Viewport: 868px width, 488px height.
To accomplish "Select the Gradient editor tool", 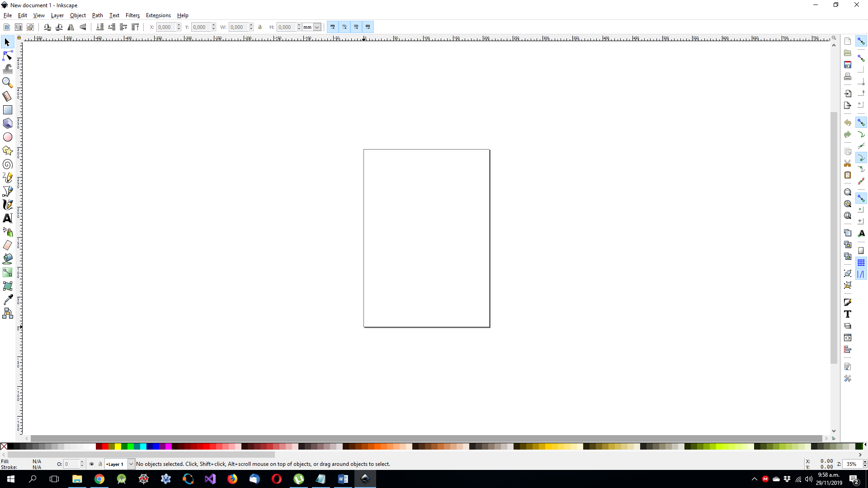I will coord(8,272).
